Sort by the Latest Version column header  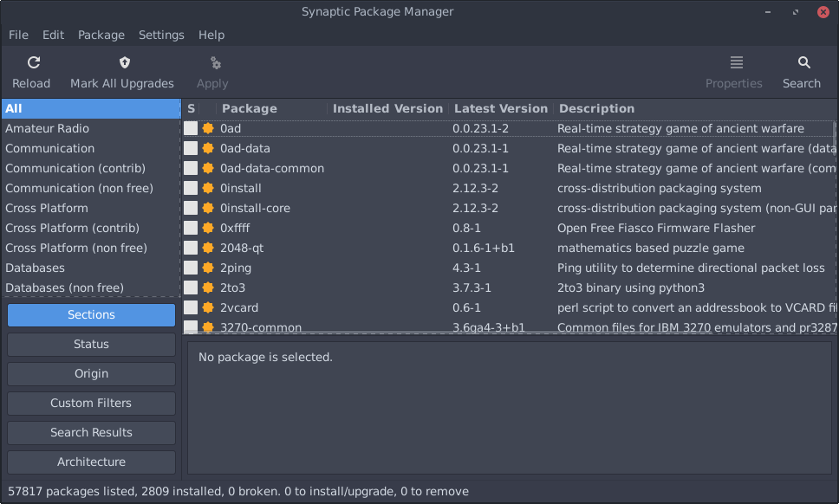point(501,108)
